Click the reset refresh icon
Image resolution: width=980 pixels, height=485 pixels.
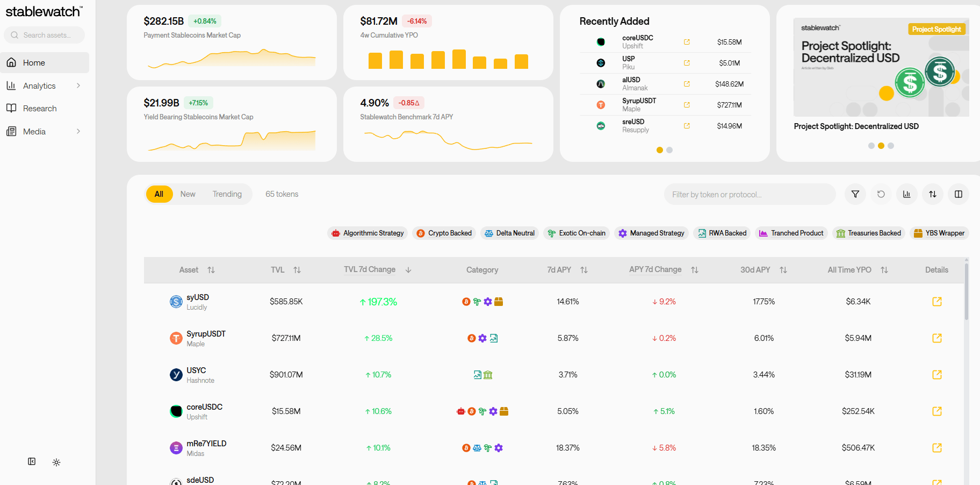pyautogui.click(x=881, y=194)
